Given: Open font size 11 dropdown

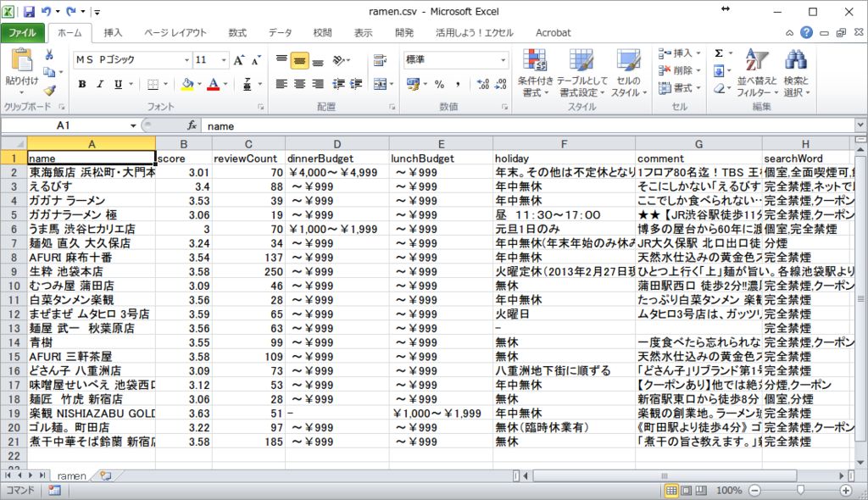Looking at the screenshot, I should [x=224, y=60].
